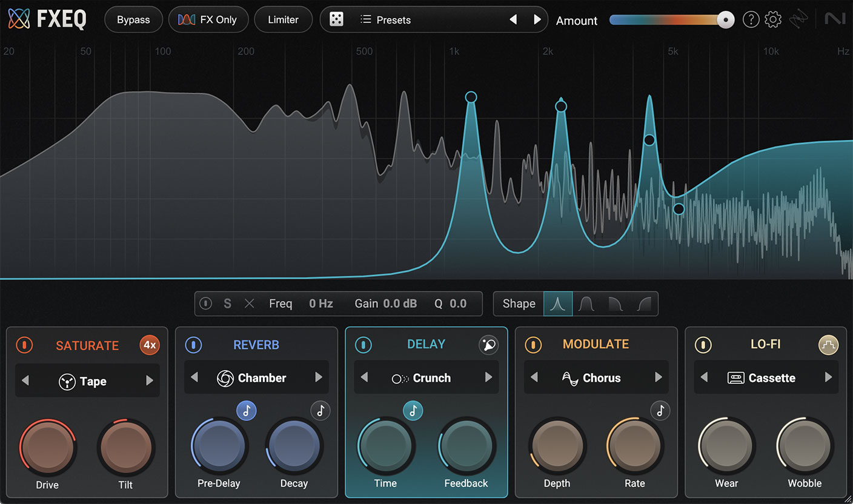853x504 pixels.
Task: Click the random preset dice icon
Action: (x=336, y=20)
